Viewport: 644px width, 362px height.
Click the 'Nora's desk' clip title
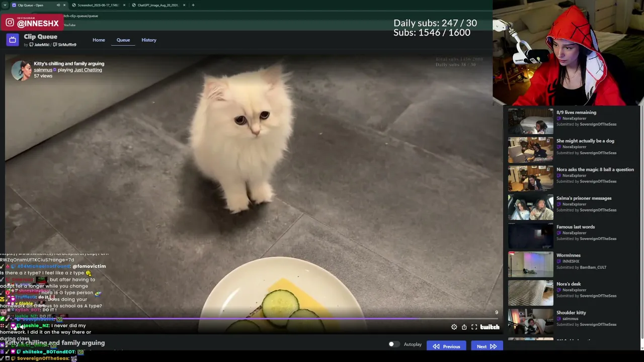point(569,285)
